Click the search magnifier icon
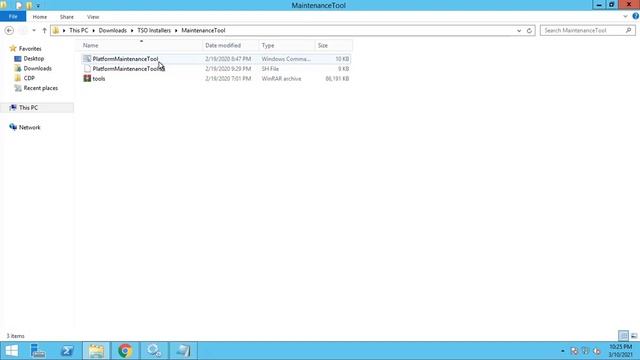The width and height of the screenshot is (640, 360). click(x=629, y=31)
